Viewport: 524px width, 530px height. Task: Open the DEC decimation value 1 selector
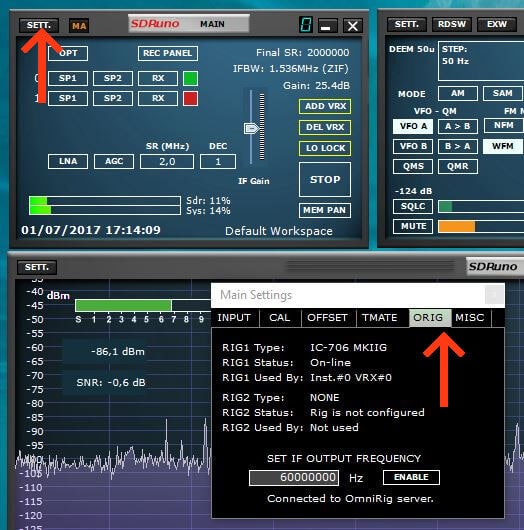[x=218, y=162]
